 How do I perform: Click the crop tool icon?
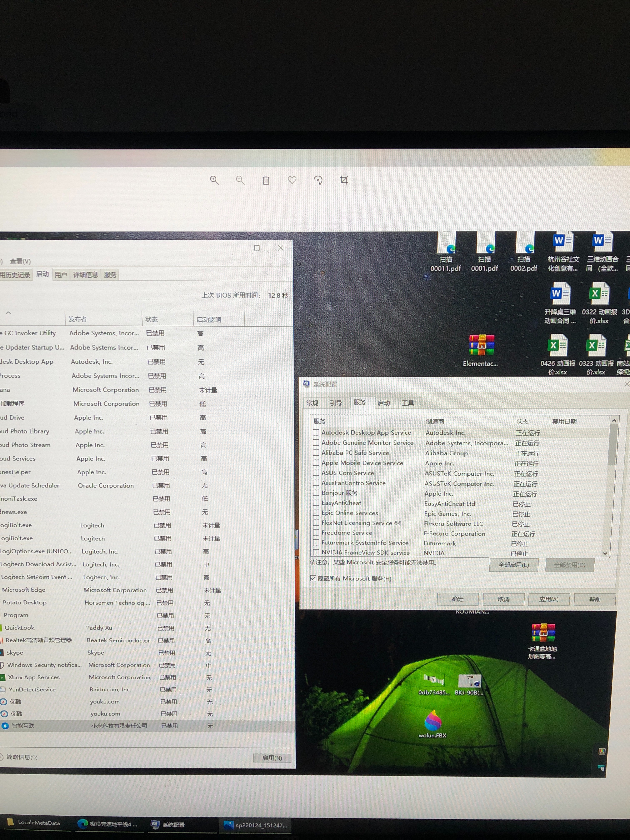tap(344, 180)
